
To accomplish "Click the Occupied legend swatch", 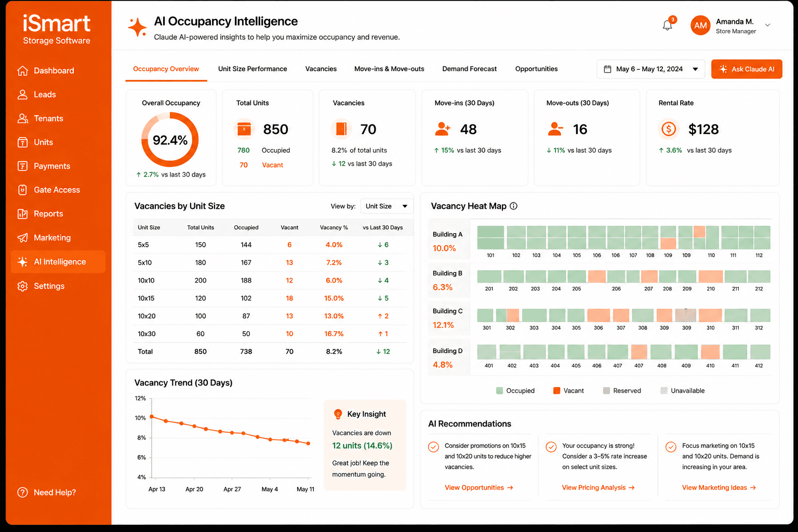I will [x=499, y=391].
